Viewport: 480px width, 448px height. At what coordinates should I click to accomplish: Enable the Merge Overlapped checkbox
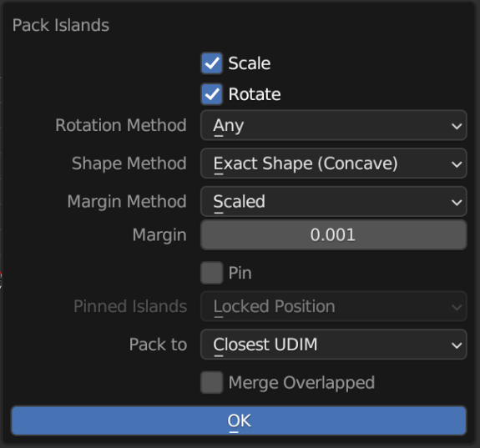pyautogui.click(x=212, y=382)
